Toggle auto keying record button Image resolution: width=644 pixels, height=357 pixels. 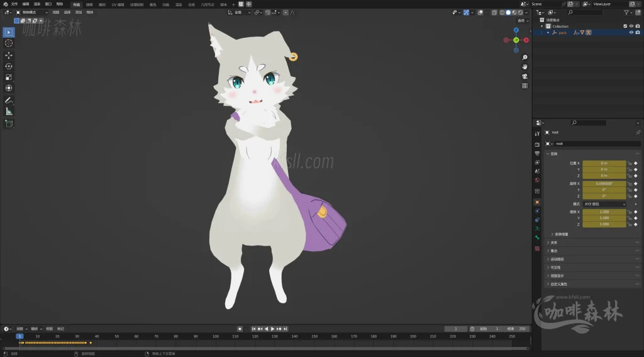coord(240,329)
